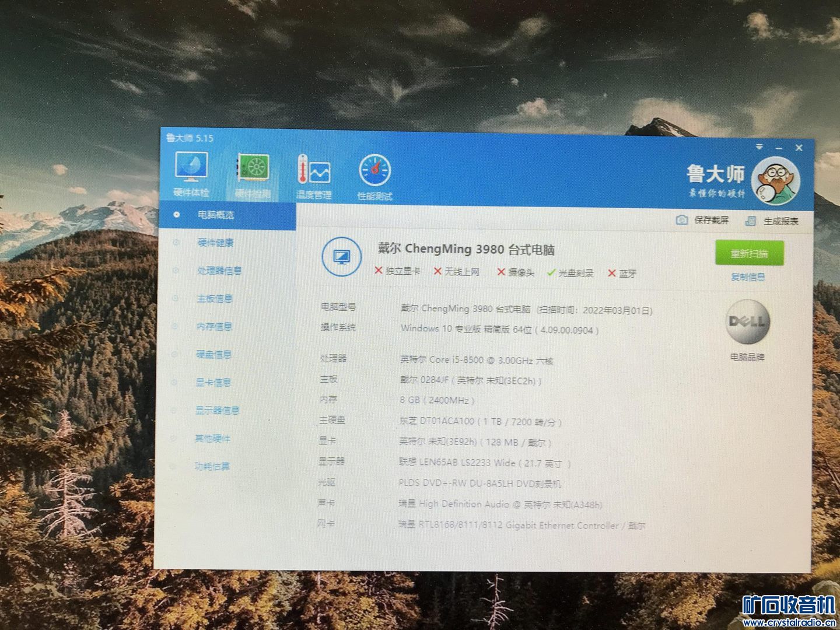
Task: Click the 复制信息 copy info link
Action: pyautogui.click(x=748, y=277)
